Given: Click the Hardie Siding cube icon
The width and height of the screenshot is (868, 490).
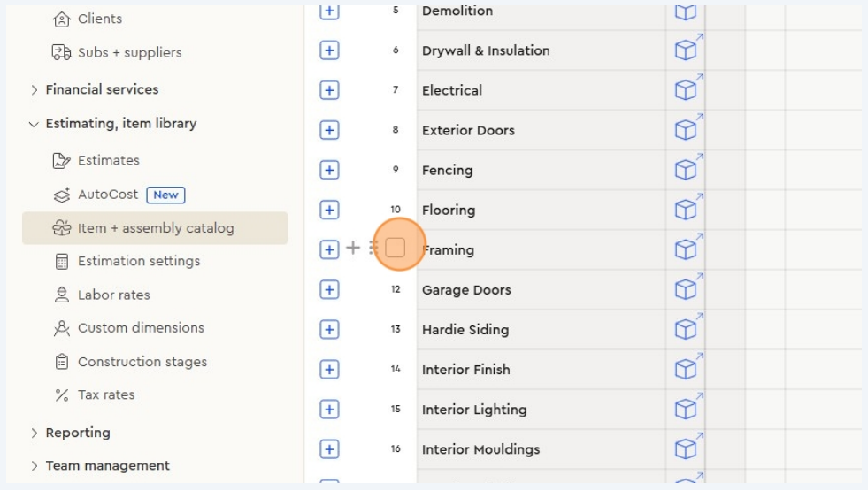Looking at the screenshot, I should [x=686, y=329].
